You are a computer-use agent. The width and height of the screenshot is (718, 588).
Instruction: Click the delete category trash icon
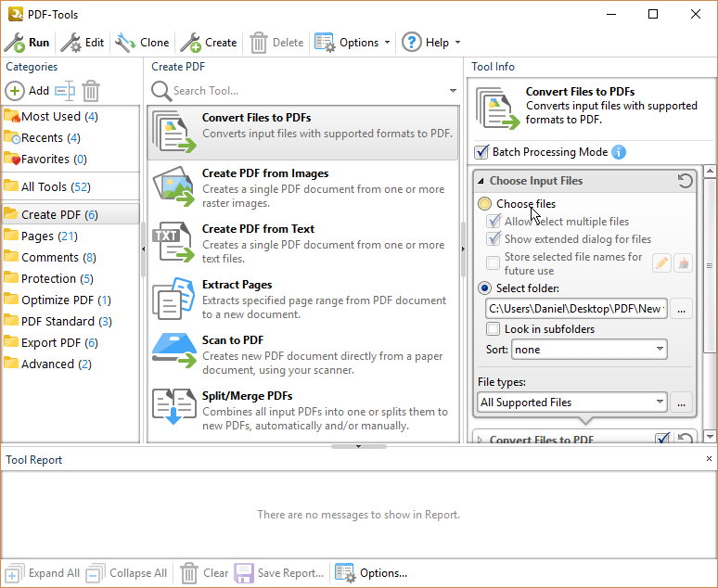[91, 91]
